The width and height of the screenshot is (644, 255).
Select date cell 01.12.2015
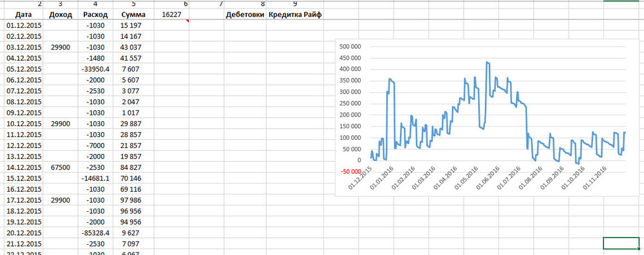(24, 26)
